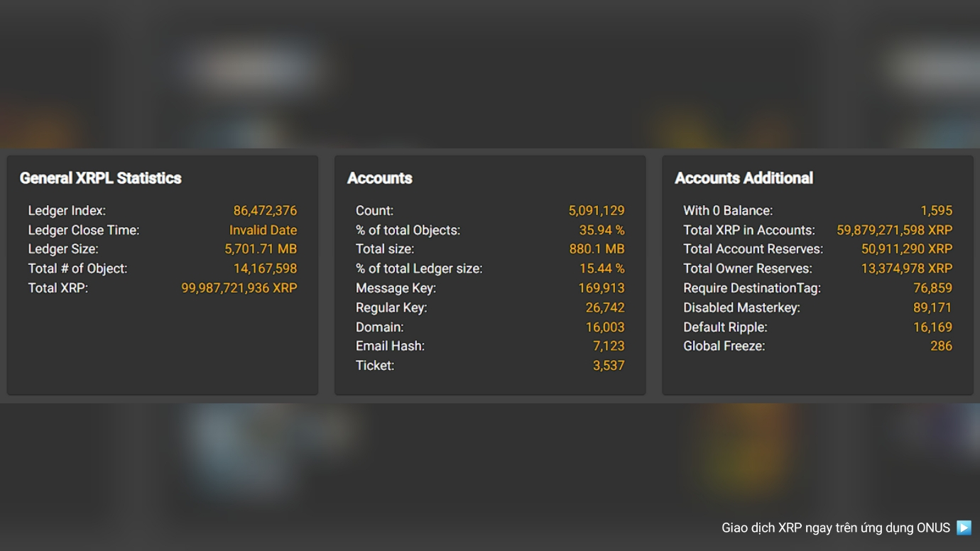This screenshot has width=980, height=551.
Task: Select the Accounts panel heading
Action: tap(380, 178)
